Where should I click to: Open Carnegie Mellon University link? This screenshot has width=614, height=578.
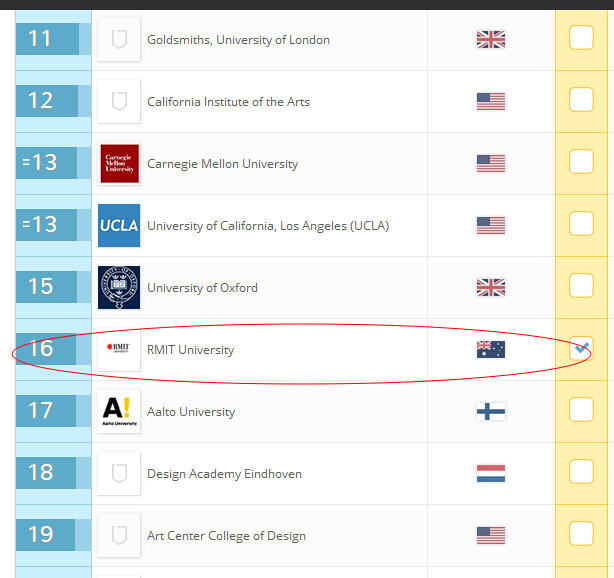(x=222, y=164)
